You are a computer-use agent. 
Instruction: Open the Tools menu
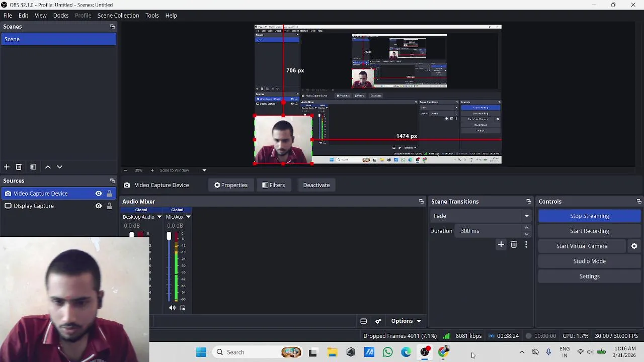[152, 16]
